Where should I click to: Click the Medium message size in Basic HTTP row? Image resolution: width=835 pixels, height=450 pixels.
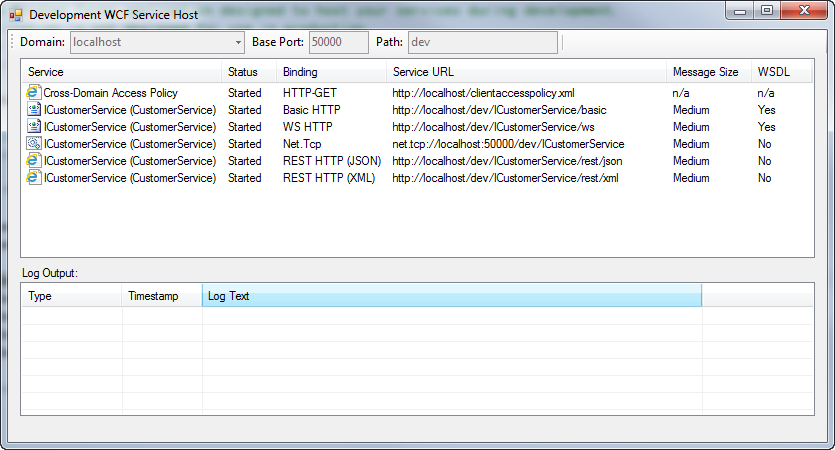pos(691,110)
